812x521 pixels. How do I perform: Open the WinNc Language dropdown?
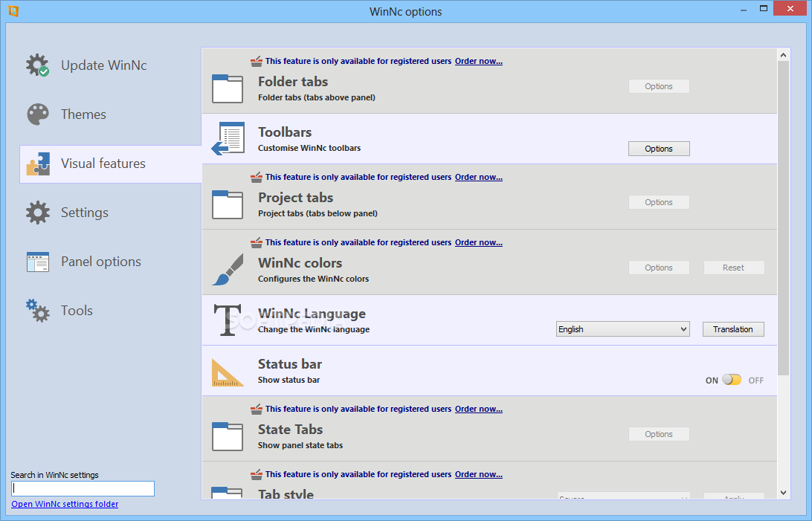623,329
